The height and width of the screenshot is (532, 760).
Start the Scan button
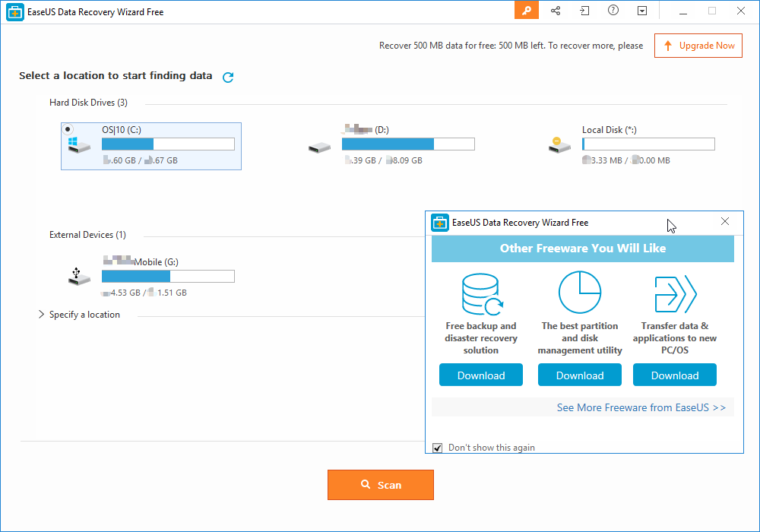click(381, 485)
